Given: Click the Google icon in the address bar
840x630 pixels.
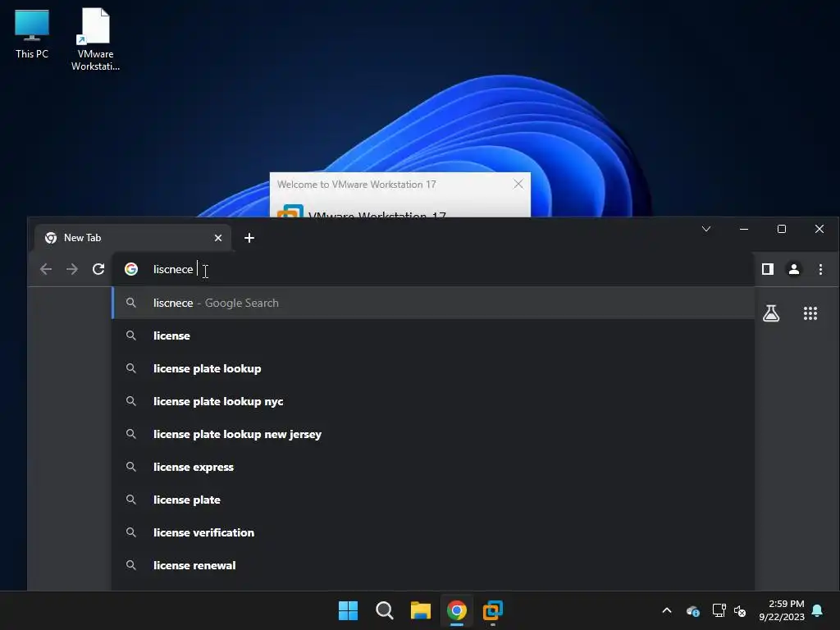Looking at the screenshot, I should pyautogui.click(x=131, y=269).
